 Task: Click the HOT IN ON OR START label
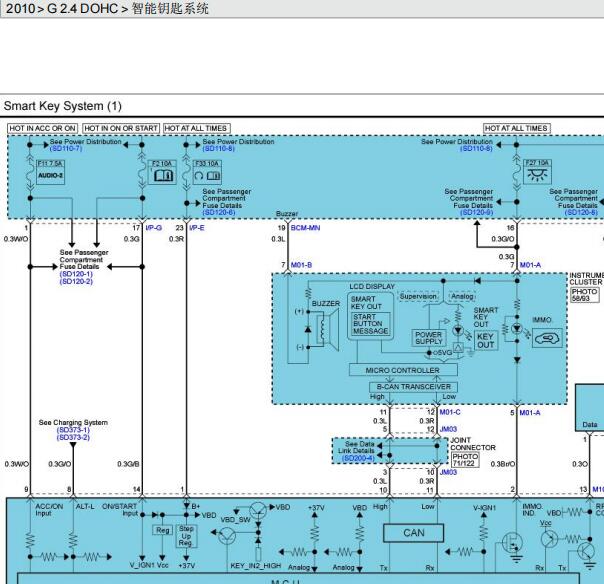click(121, 128)
